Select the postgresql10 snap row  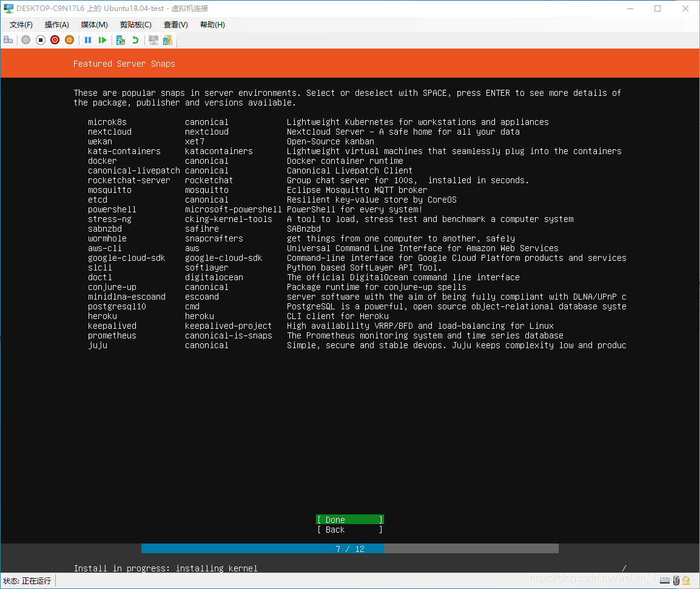357,307
